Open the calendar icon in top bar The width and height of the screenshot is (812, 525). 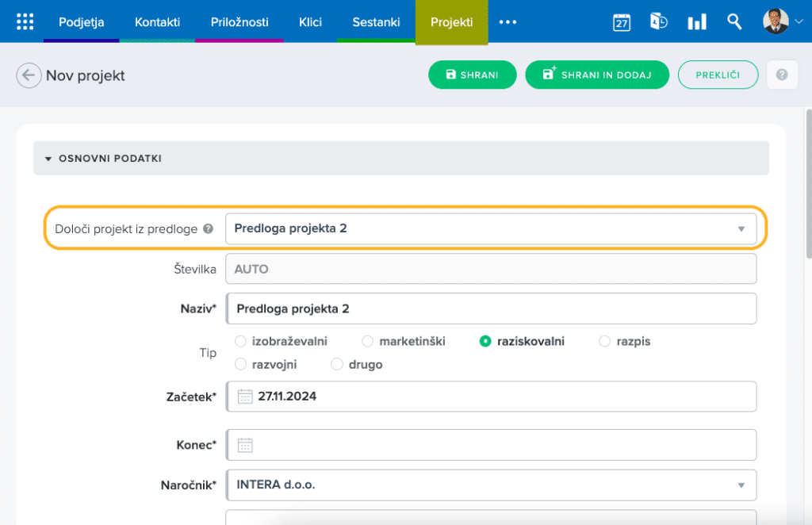(x=622, y=22)
